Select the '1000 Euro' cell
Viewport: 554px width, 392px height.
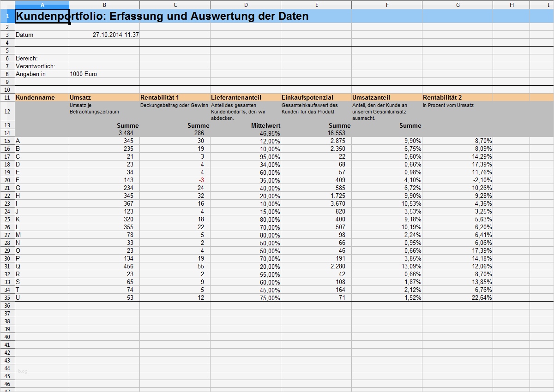(104, 74)
